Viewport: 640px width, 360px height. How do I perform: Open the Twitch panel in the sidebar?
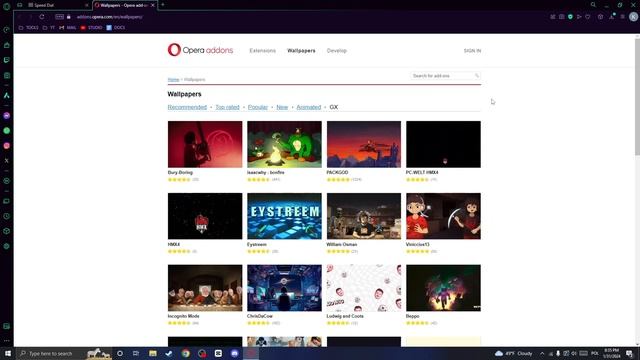coord(7,60)
